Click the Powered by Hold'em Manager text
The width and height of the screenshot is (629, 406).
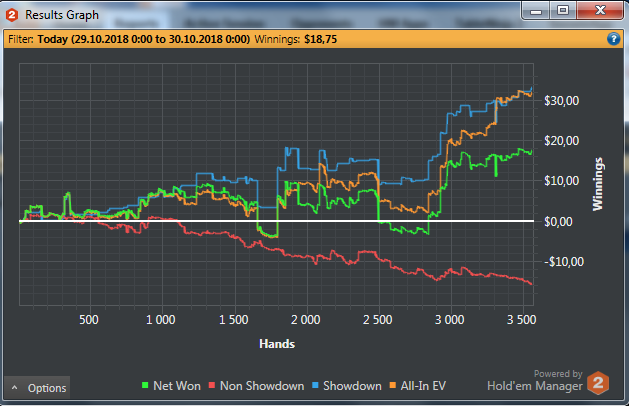point(535,380)
